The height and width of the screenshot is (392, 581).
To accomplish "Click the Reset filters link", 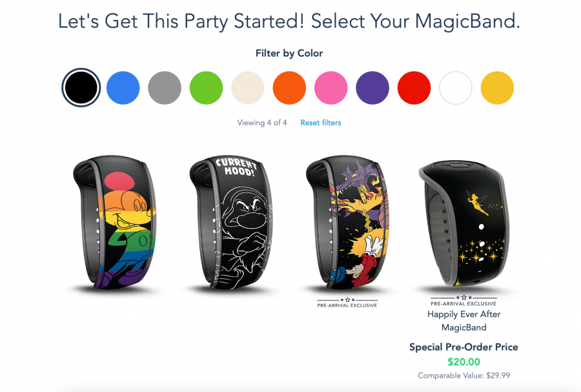I will [320, 123].
